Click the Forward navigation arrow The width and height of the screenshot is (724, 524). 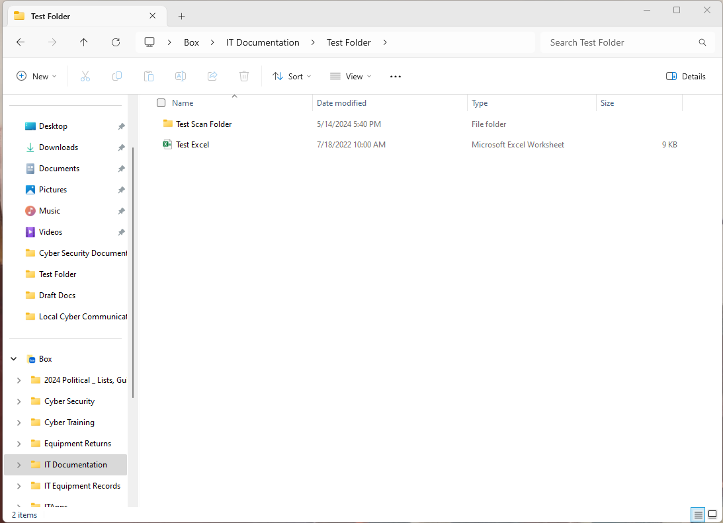click(52, 42)
